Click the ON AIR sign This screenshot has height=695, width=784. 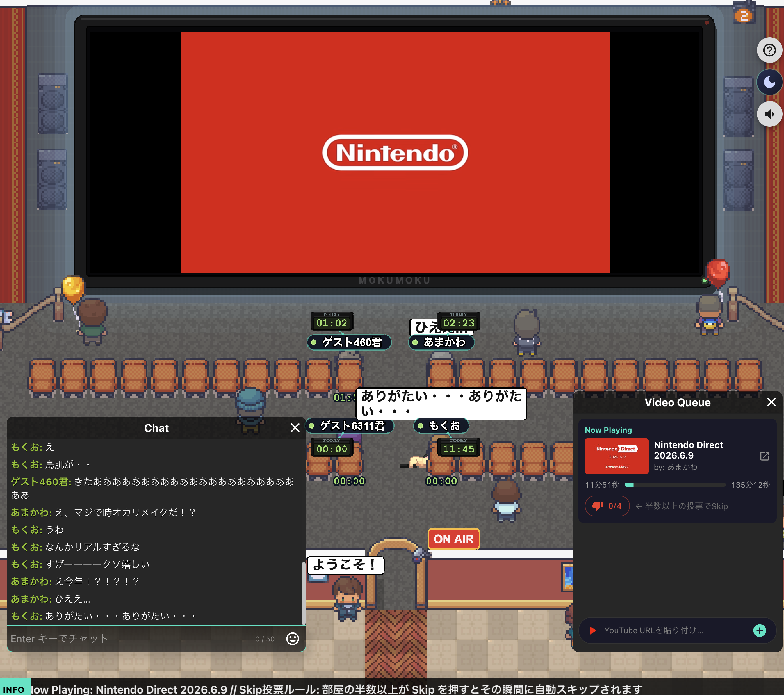point(453,539)
